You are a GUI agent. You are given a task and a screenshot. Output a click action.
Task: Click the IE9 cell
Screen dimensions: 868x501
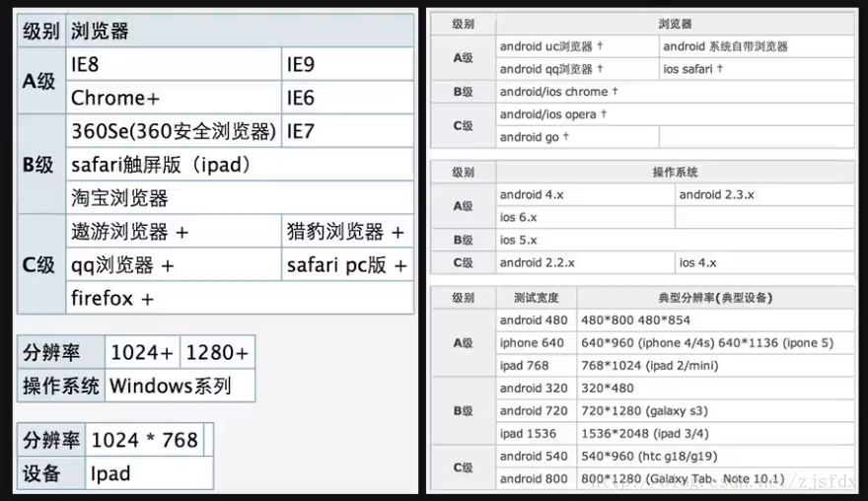pyautogui.click(x=347, y=64)
